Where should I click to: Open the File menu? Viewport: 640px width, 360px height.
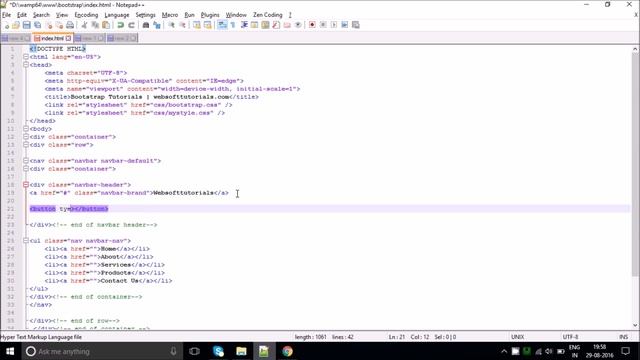click(x=7, y=15)
